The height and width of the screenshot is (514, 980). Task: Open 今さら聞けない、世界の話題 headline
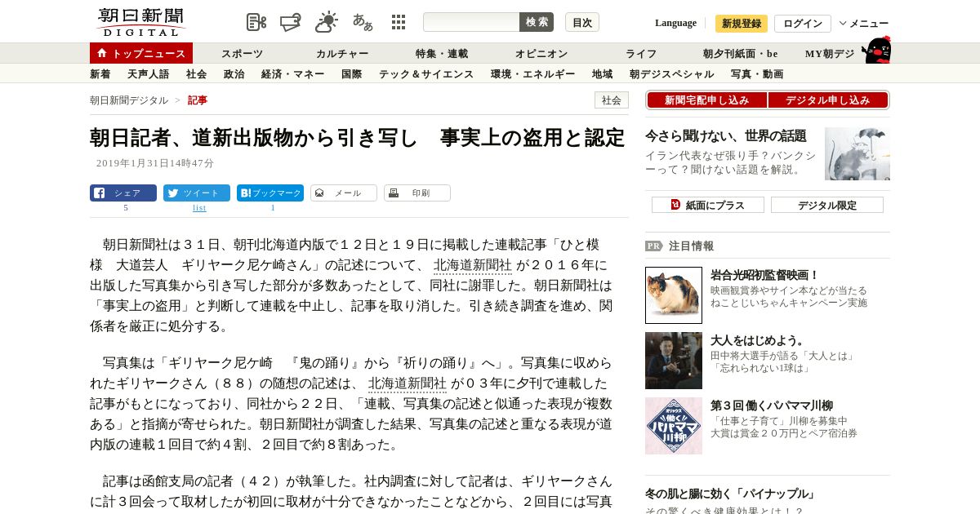pos(726,136)
